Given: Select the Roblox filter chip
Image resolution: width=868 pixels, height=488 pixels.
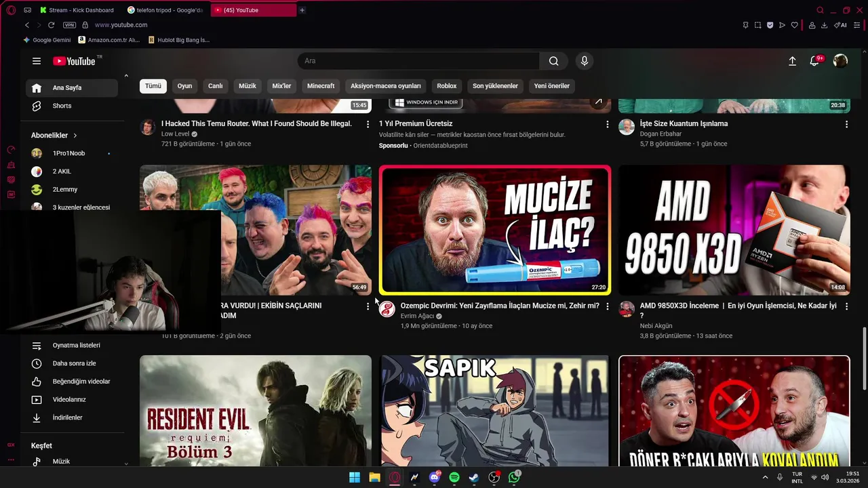Looking at the screenshot, I should point(447,86).
